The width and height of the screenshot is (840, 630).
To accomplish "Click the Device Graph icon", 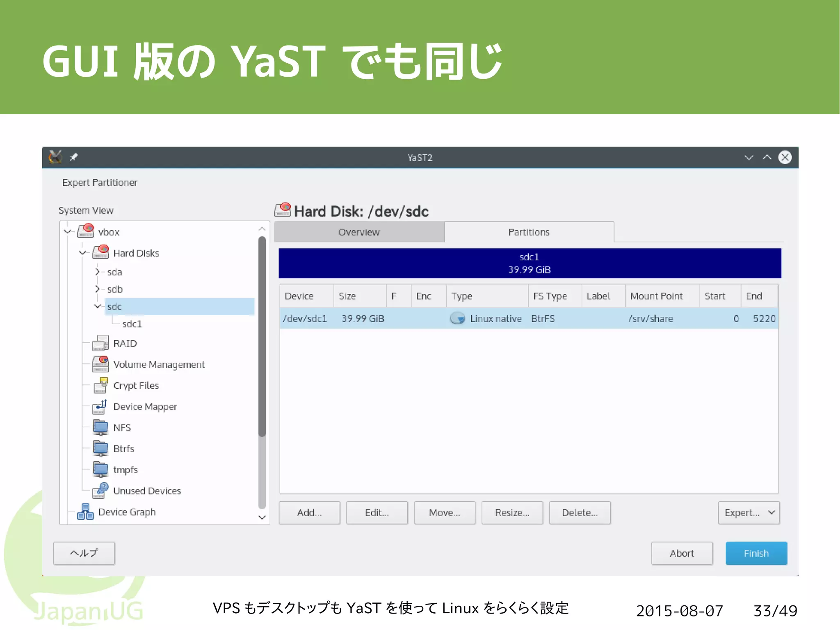I will tap(86, 512).
